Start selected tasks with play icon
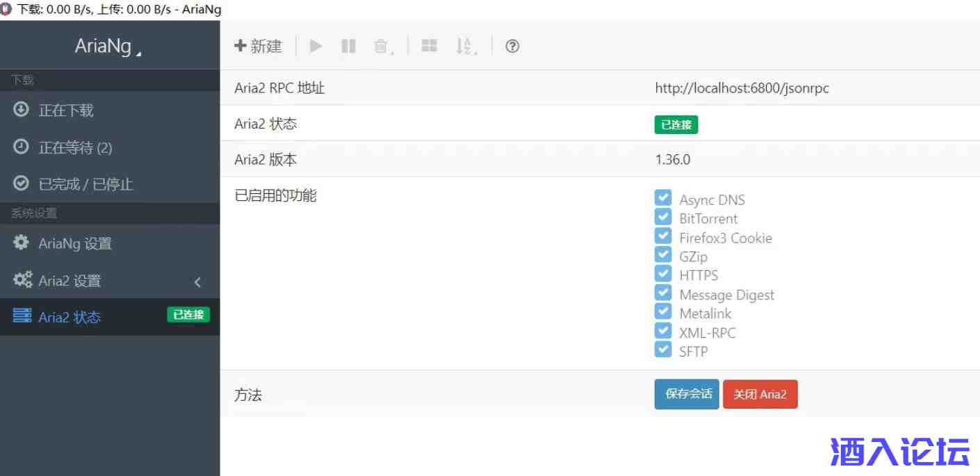This screenshot has height=476, width=980. click(x=316, y=46)
